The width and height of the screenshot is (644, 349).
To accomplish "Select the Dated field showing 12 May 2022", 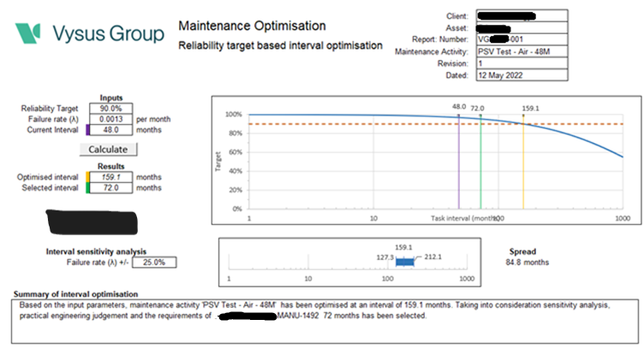I will [x=521, y=75].
